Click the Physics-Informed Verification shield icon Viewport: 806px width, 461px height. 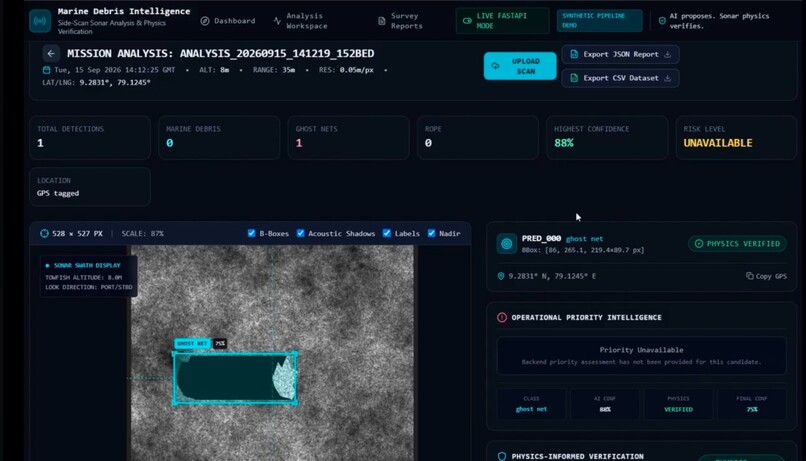502,456
